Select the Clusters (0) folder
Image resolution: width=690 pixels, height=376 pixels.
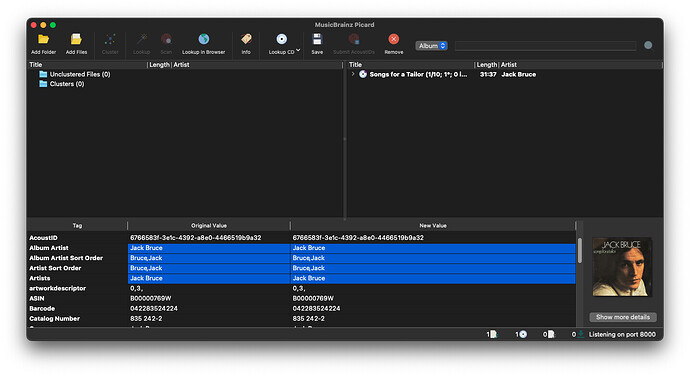(62, 84)
